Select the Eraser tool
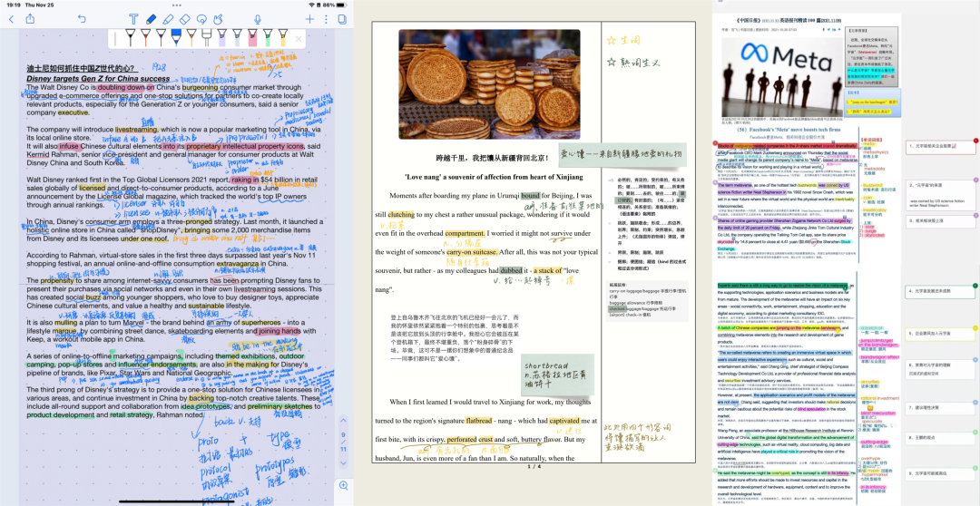 tap(184, 19)
